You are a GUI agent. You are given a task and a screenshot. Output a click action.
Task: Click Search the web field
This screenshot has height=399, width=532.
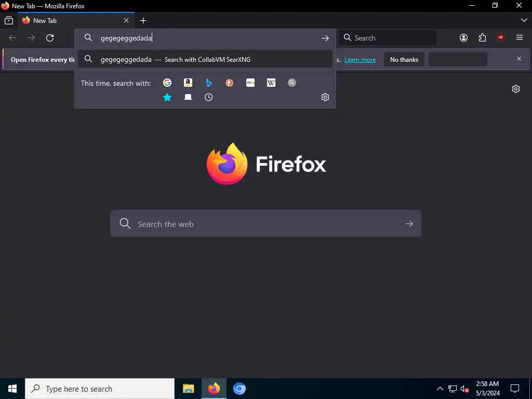[x=266, y=223]
